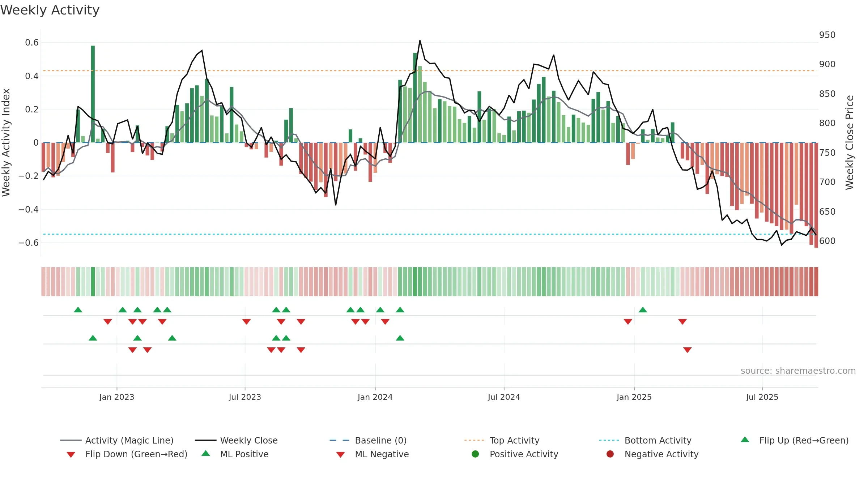Screen dimensions: 868x488
Task: Click the 0.4 activity index tick
Action: (32, 76)
